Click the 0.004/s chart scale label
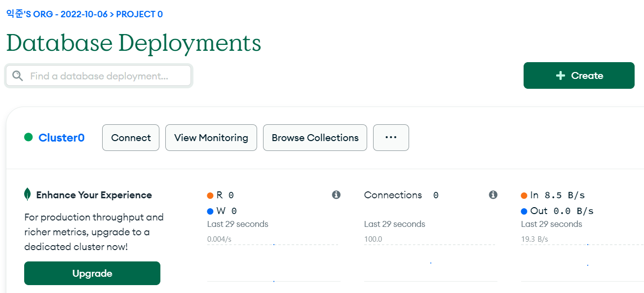Viewport: 644px width, 293px height. [x=220, y=239]
